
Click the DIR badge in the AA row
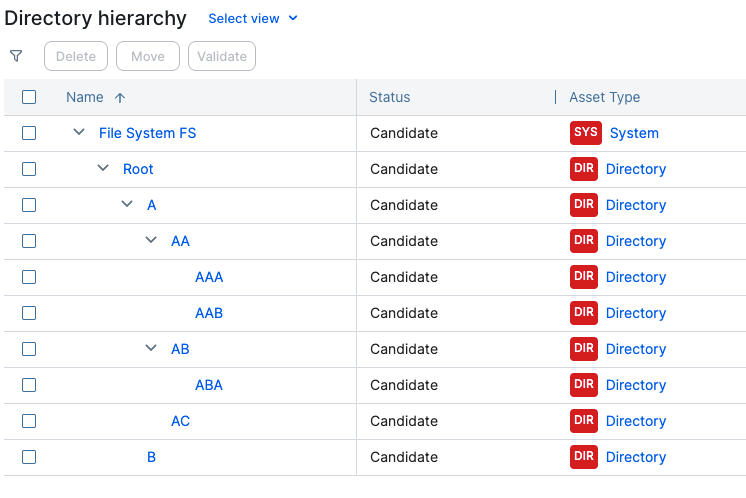[584, 241]
